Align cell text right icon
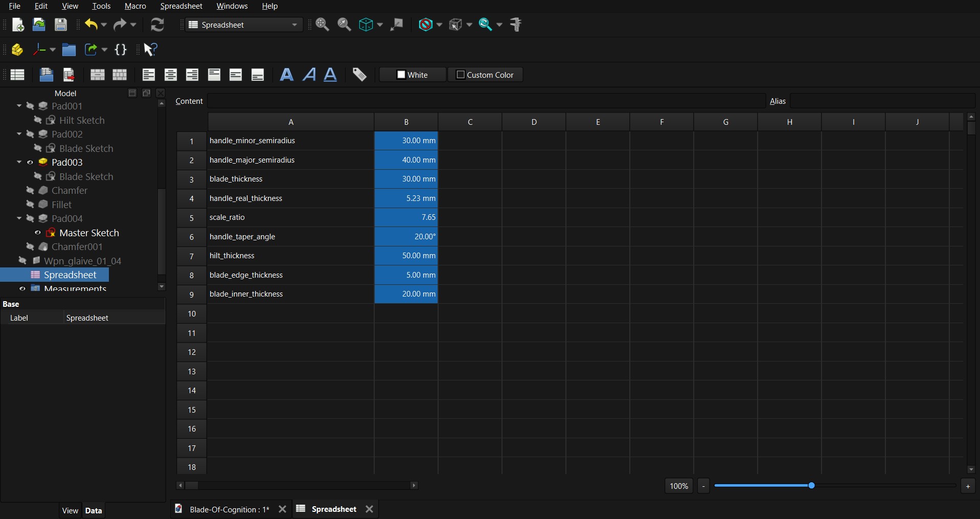The height and width of the screenshot is (519, 980). tap(192, 75)
